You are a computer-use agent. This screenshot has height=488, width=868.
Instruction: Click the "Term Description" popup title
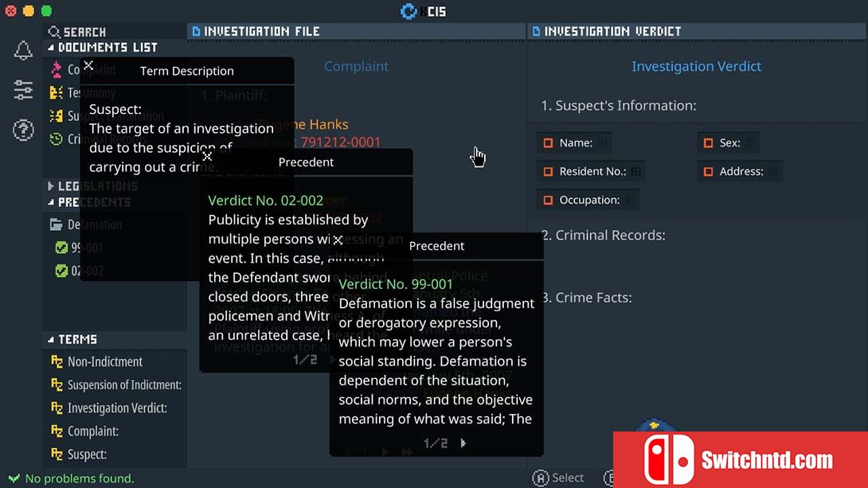pos(187,71)
